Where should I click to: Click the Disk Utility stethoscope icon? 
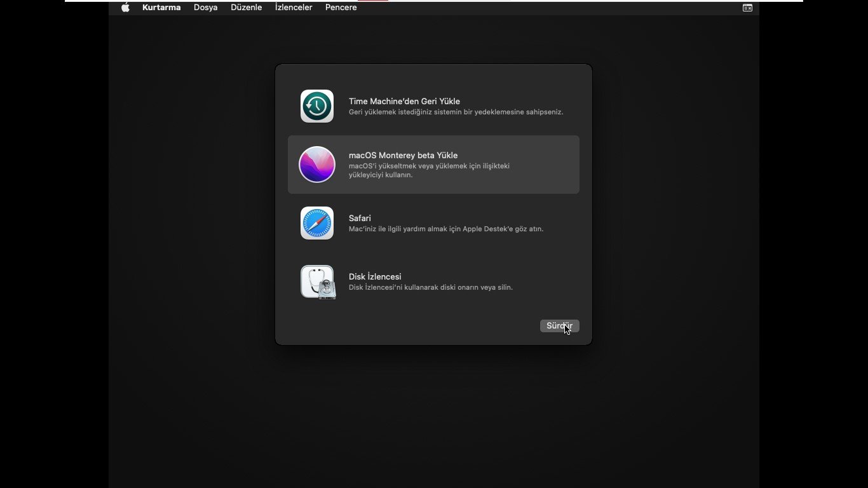coord(318,281)
